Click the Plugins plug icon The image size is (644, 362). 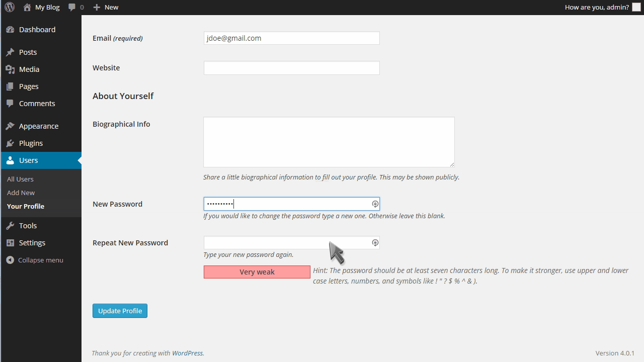(x=11, y=143)
